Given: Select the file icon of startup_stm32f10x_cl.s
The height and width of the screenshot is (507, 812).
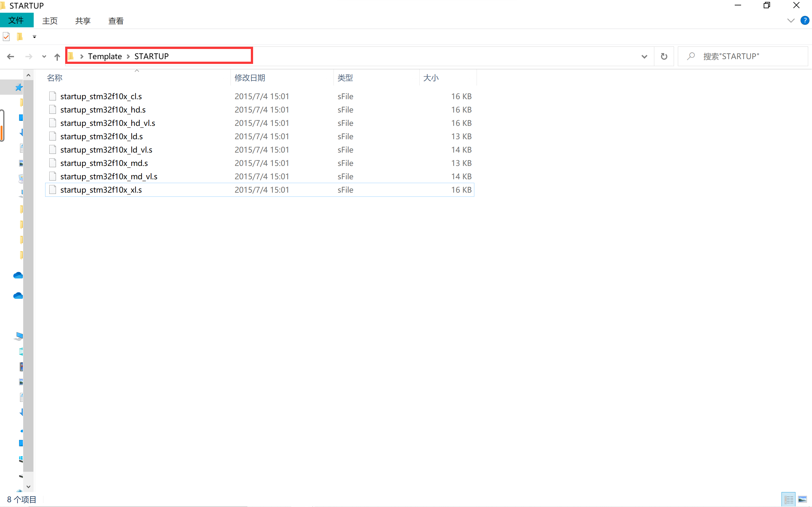Looking at the screenshot, I should (x=53, y=96).
